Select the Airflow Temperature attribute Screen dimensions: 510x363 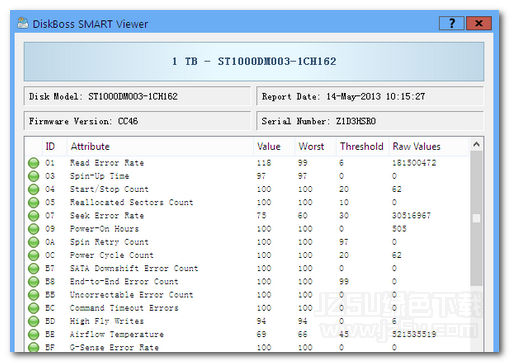coord(116,334)
